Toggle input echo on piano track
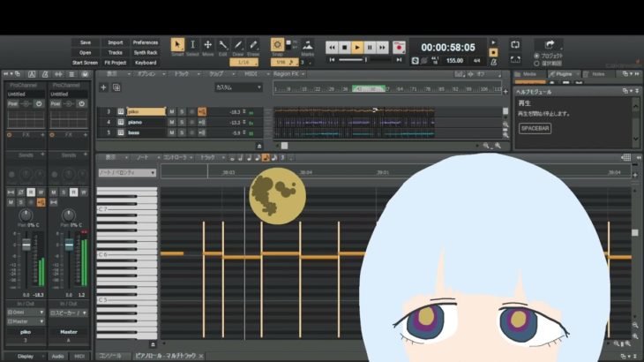 pos(202,123)
